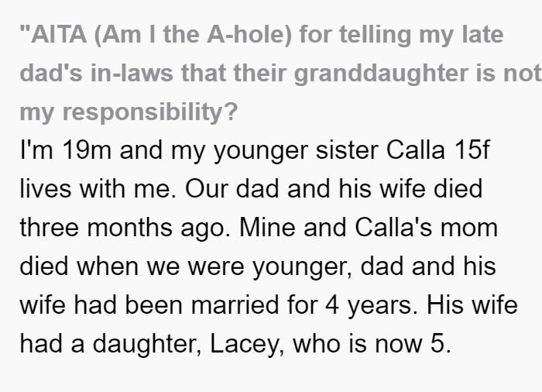Click "died when we were younger,"
Screen dimensions: 542x392
[187, 266]
